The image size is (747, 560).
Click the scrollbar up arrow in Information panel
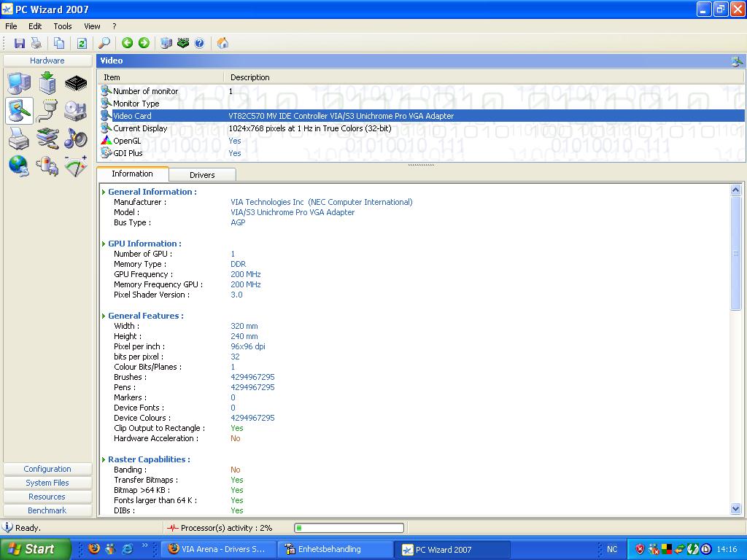(x=735, y=190)
